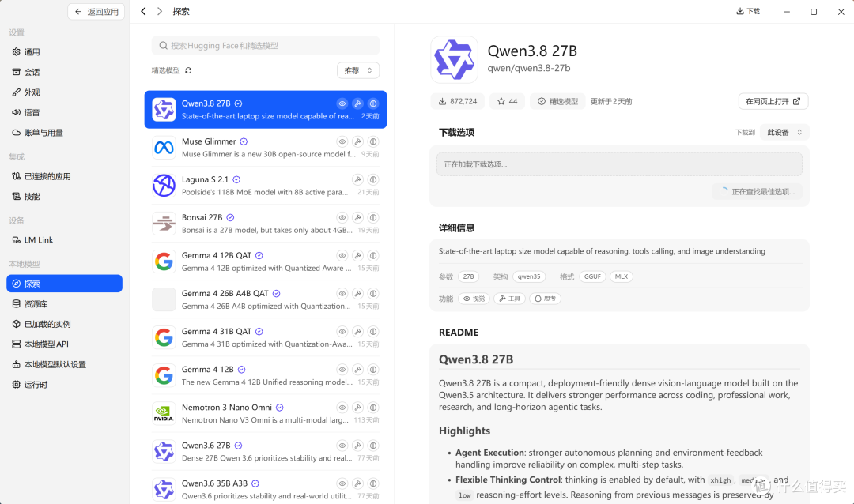Click the 思考 capability tag
The width and height of the screenshot is (854, 504).
pos(545,299)
